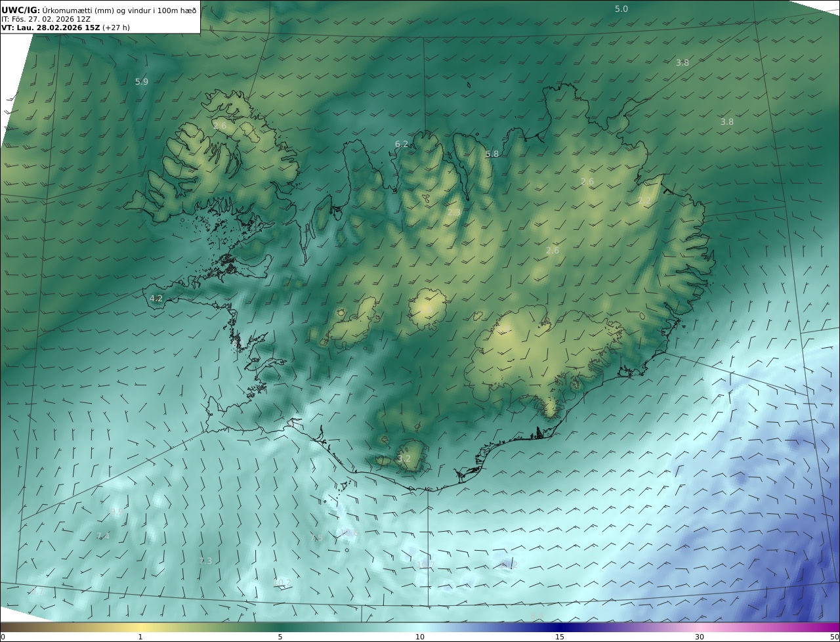Click the 2.2 value label in northeast Iceland
Screen dimensions: 840x642
pyautogui.click(x=644, y=201)
